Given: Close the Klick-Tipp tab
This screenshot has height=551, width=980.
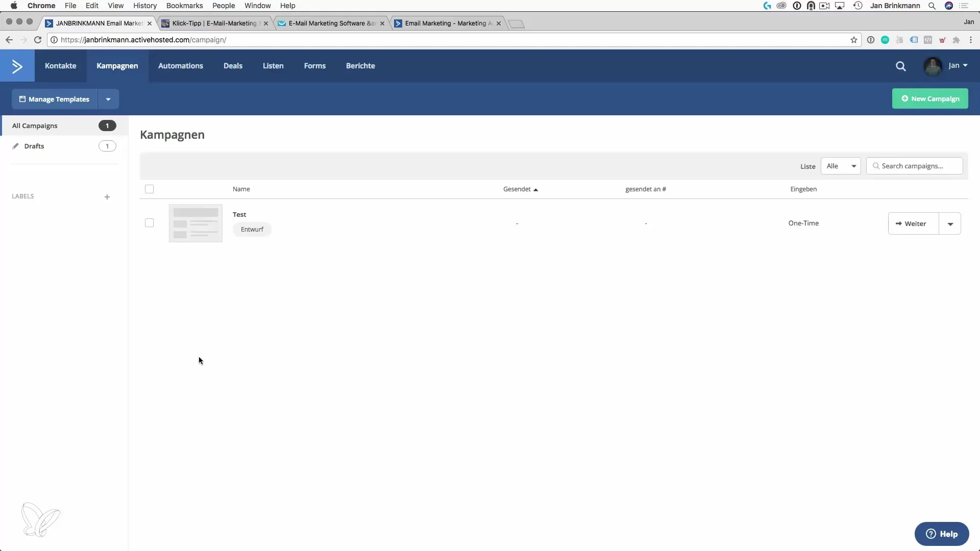Looking at the screenshot, I should (x=266, y=23).
